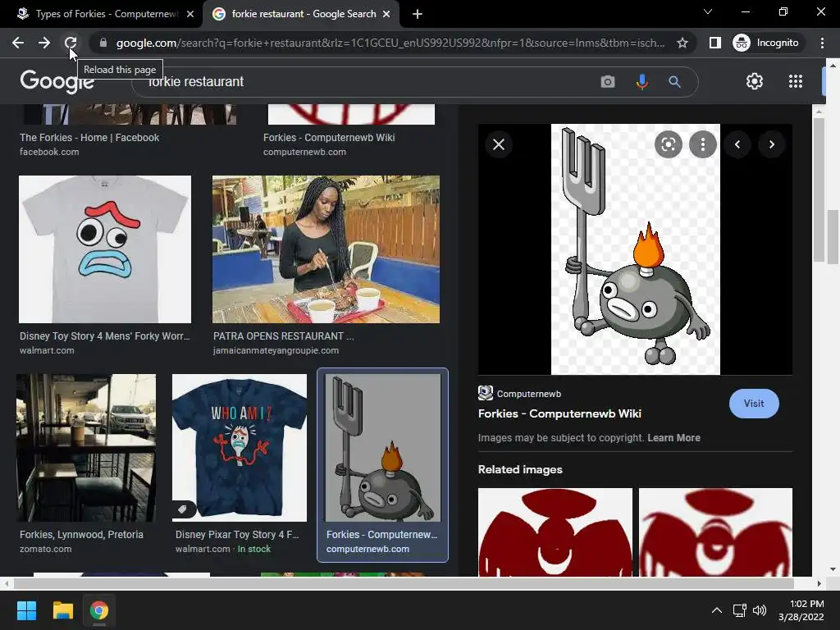Click the In stock label

pos(254,549)
